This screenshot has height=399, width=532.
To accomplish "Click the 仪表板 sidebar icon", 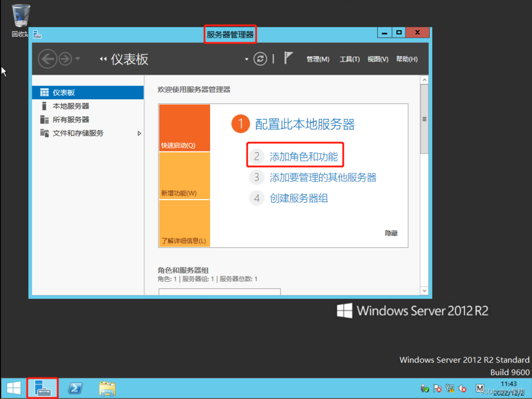I will point(44,93).
